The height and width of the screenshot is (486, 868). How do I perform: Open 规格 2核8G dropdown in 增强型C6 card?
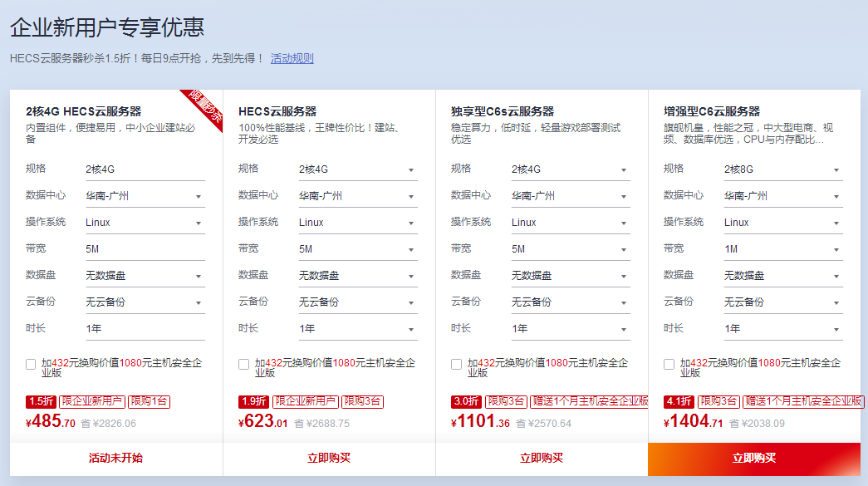783,169
